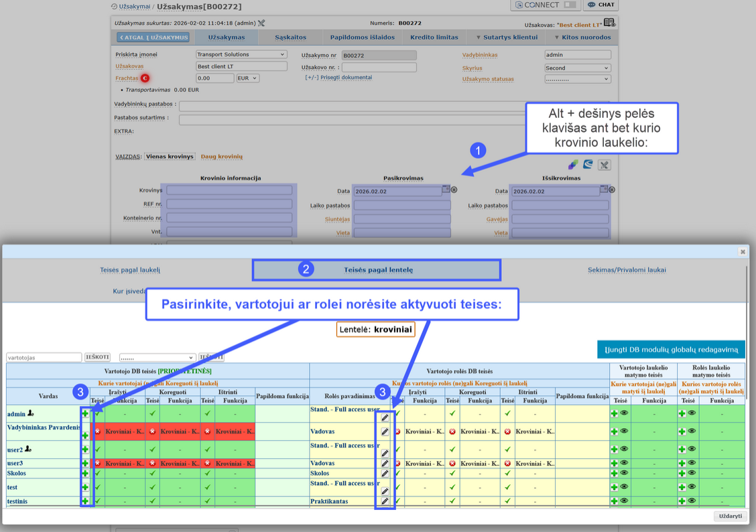Click green plus in test user row
Image resolution: width=756 pixels, height=532 pixels.
(x=85, y=487)
